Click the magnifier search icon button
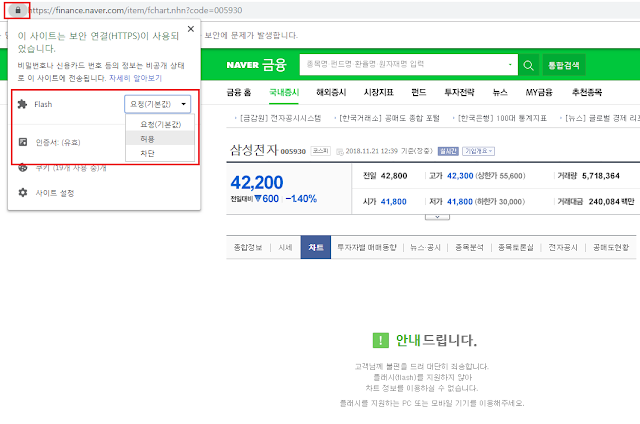Screen dimensions: 640x424 529,65
